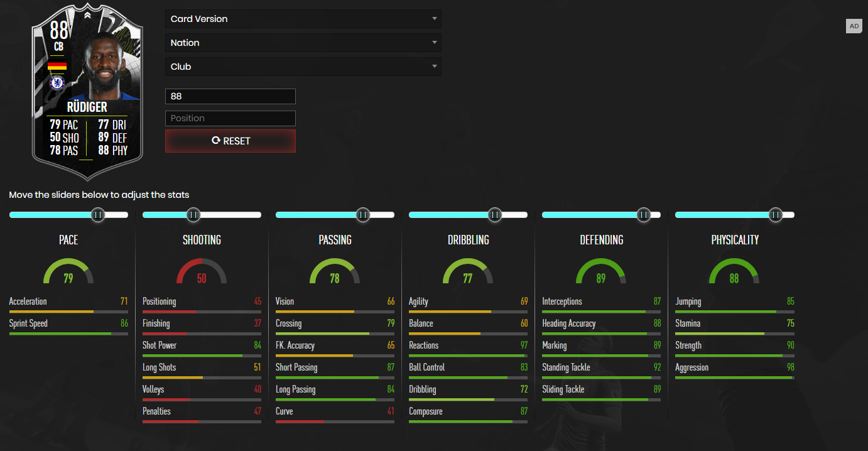This screenshot has width=868, height=451.
Task: Click the FK. Accuracy stat label
Action: click(295, 345)
